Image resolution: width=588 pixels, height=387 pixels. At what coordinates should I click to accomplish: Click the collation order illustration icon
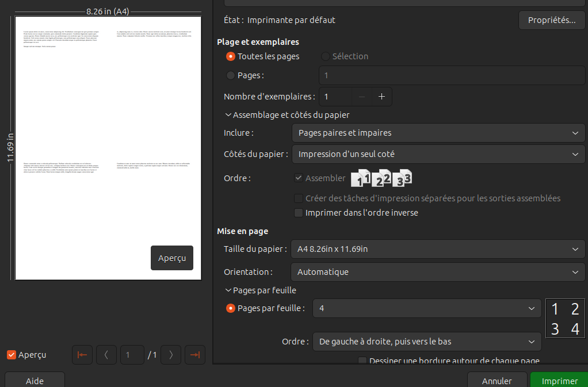pos(381,178)
